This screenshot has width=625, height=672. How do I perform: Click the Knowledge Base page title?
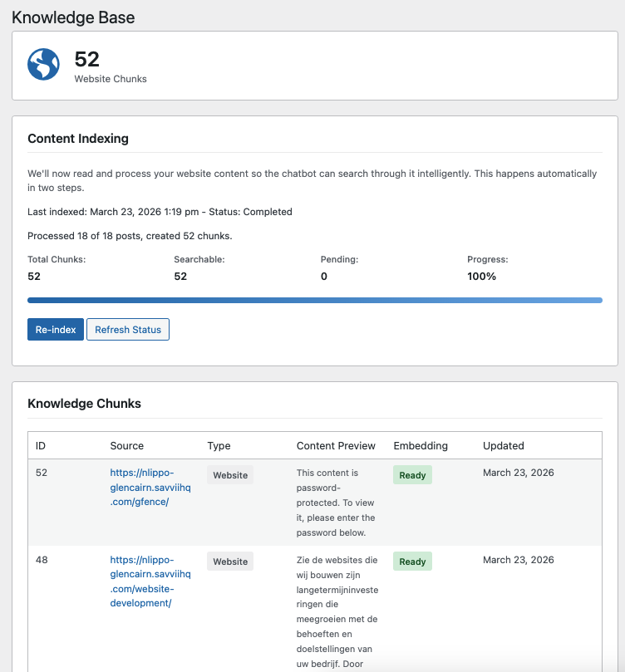click(x=73, y=17)
